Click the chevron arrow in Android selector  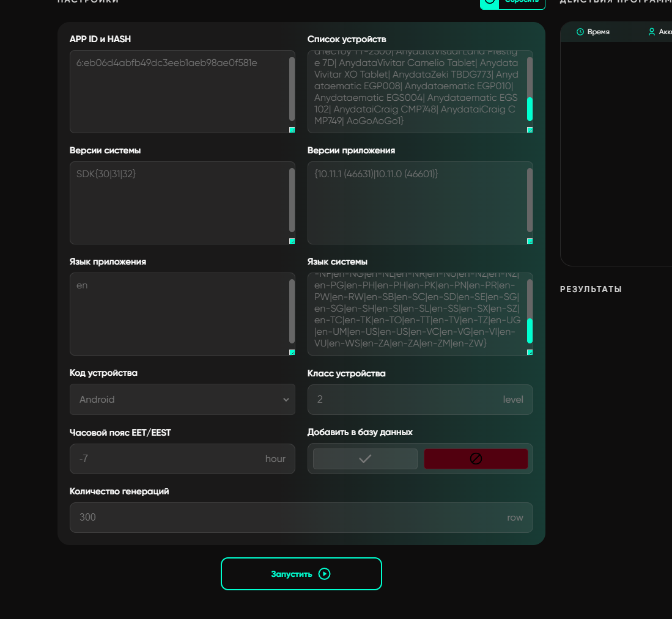286,400
